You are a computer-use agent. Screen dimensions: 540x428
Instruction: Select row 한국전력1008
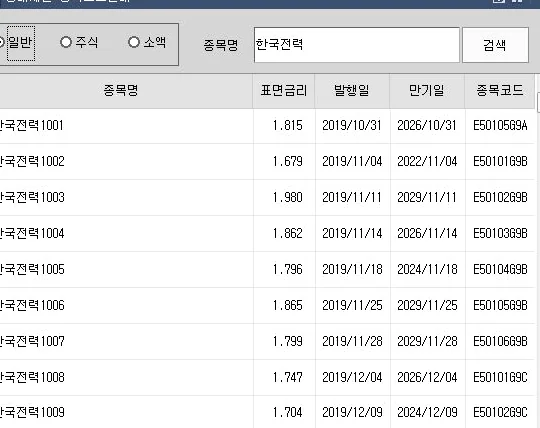(267, 377)
